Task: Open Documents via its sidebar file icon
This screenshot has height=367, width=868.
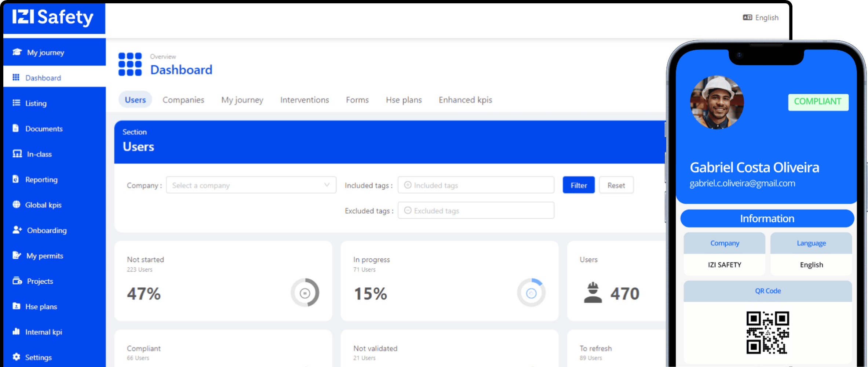Action: (15, 128)
